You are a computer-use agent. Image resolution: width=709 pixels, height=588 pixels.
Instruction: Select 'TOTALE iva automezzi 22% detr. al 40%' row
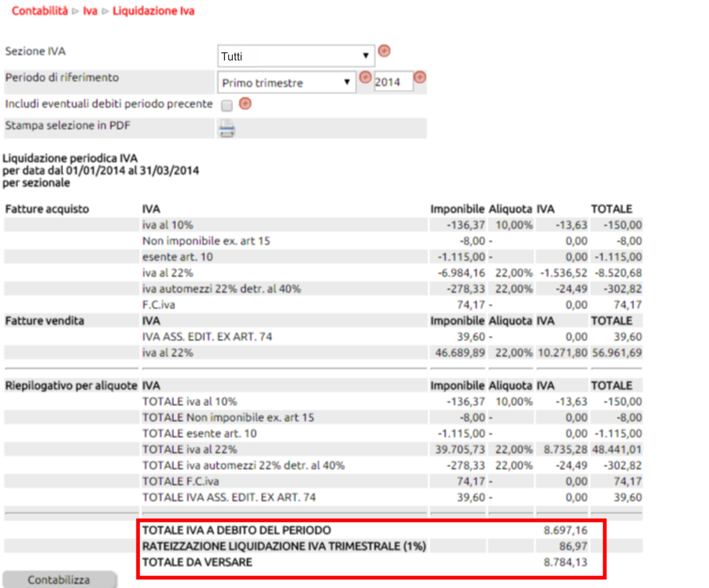point(323,465)
